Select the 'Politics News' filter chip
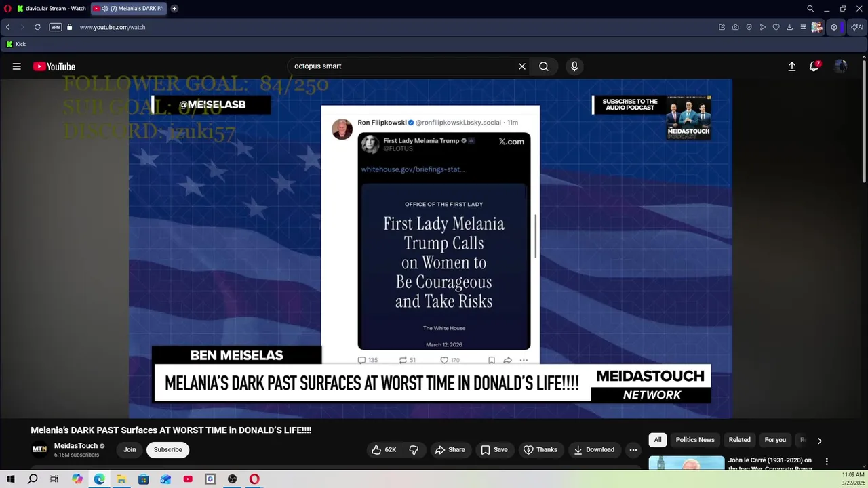This screenshot has width=868, height=488. tap(695, 440)
